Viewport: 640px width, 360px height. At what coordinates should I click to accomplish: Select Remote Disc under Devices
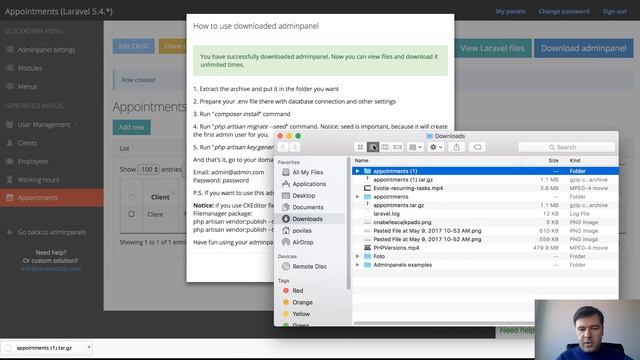pyautogui.click(x=309, y=267)
